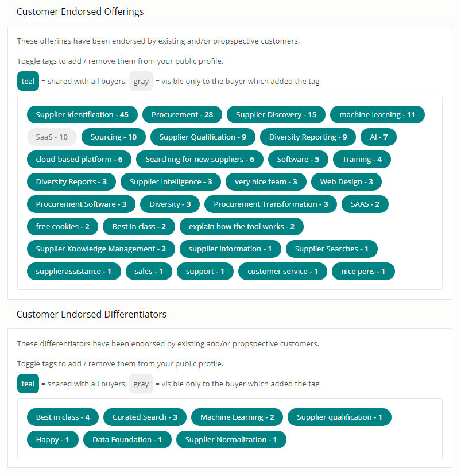The image size is (461, 476).
Task: Toggle the free cookies - 2 tag
Action: click(63, 227)
